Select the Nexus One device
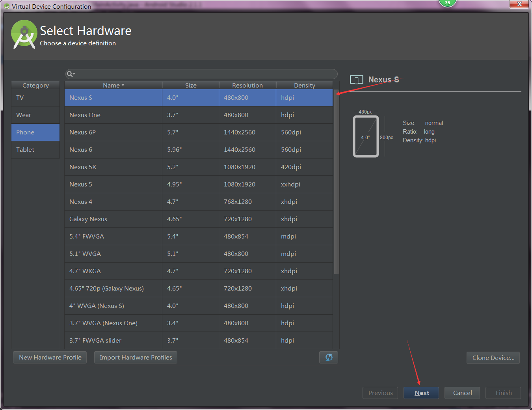 coord(199,115)
